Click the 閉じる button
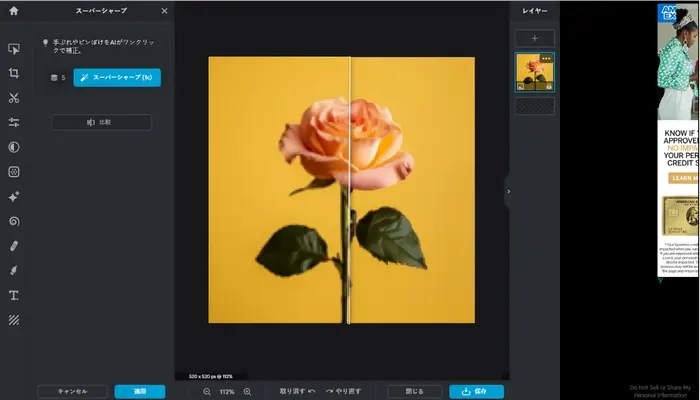This screenshot has height=400, width=700. tap(415, 392)
